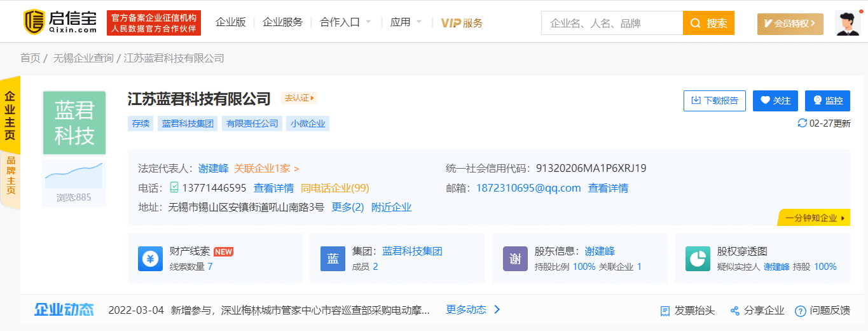Click the phone icon beside 13771446595
Screen dimensions: 868x331
174,188
